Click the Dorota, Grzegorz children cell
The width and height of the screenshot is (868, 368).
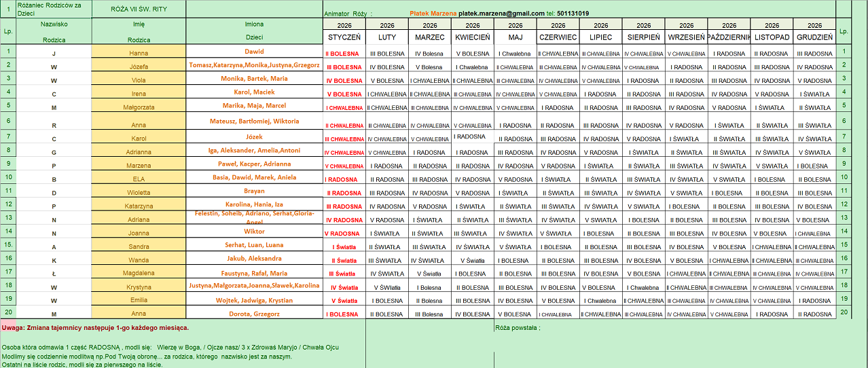(x=254, y=313)
